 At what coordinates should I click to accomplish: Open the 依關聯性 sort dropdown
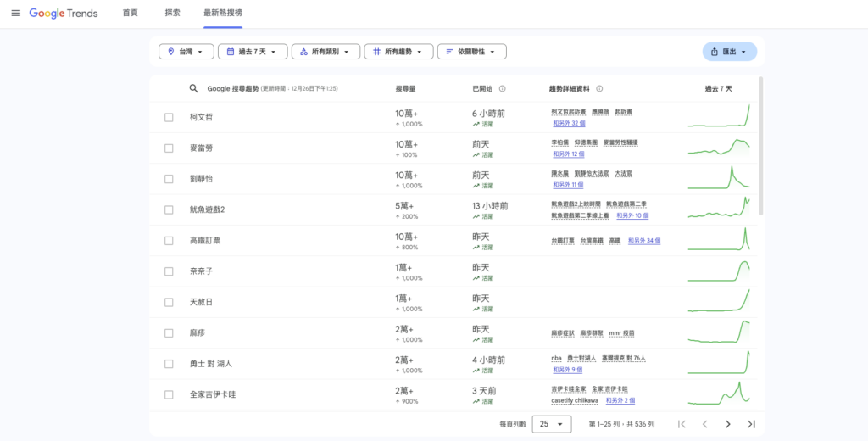[x=471, y=52]
